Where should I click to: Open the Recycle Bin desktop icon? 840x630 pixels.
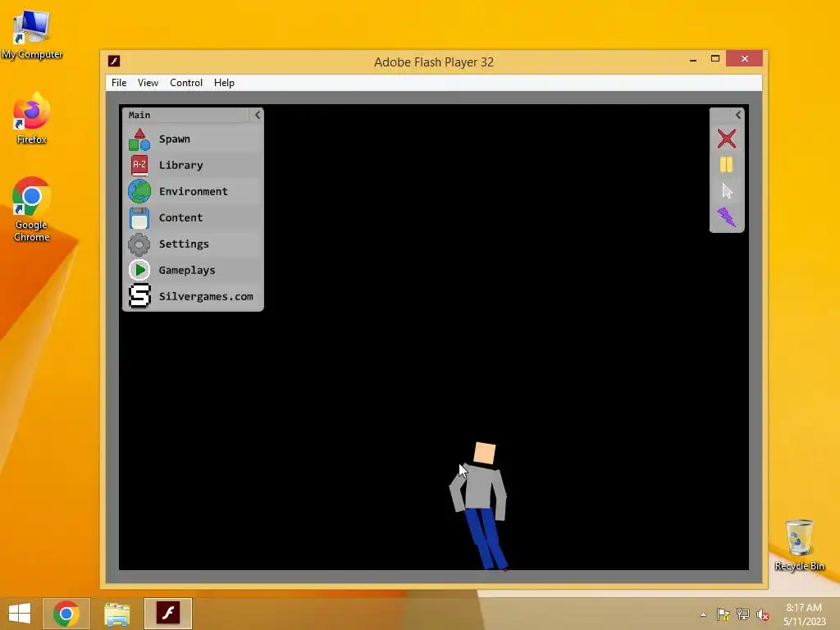point(799,545)
